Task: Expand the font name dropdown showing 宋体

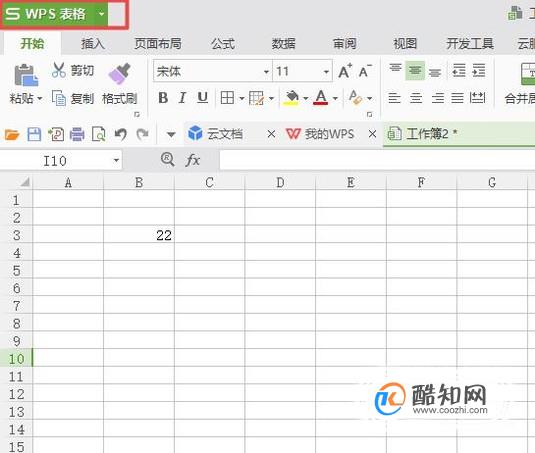Action: pos(266,72)
